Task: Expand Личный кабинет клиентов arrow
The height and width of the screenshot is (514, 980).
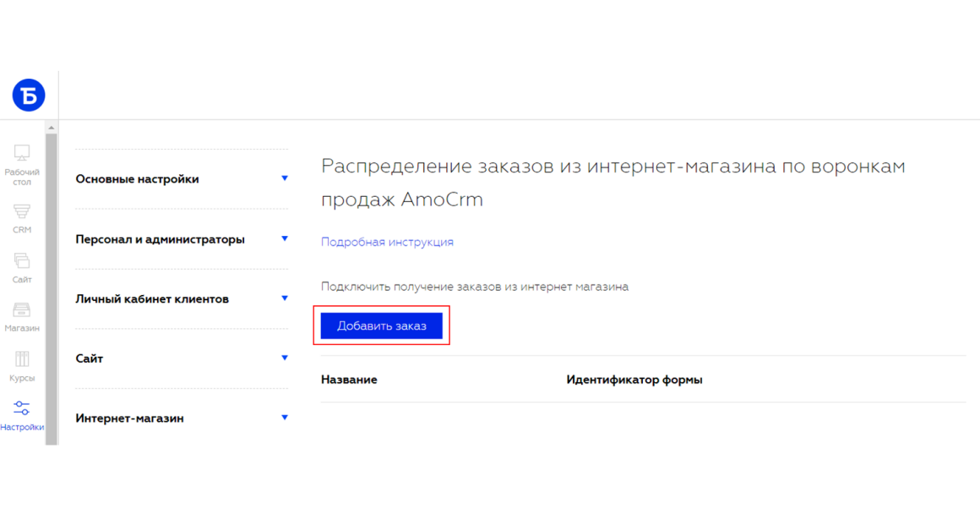Action: [285, 298]
